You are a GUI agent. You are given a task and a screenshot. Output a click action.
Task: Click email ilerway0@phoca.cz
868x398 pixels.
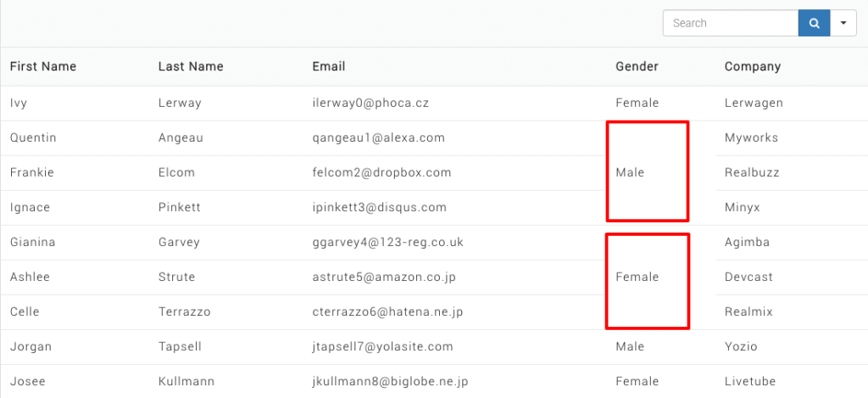(x=370, y=104)
